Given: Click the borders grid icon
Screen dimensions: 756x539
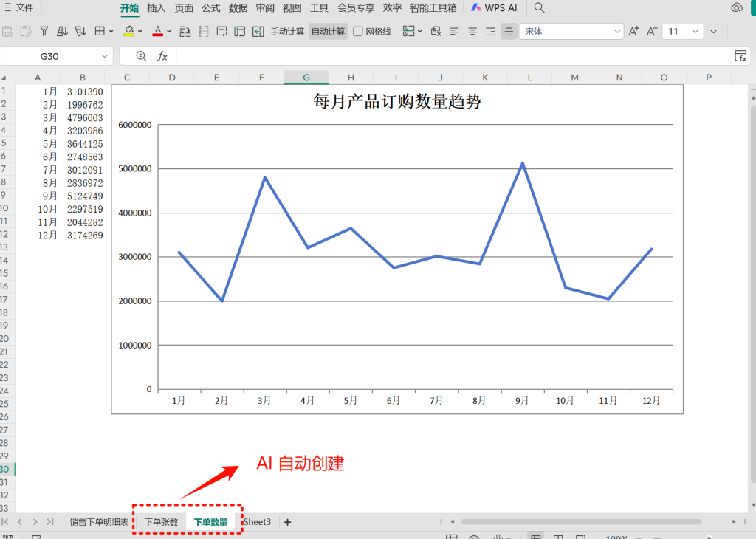Looking at the screenshot, I should pyautogui.click(x=100, y=31).
